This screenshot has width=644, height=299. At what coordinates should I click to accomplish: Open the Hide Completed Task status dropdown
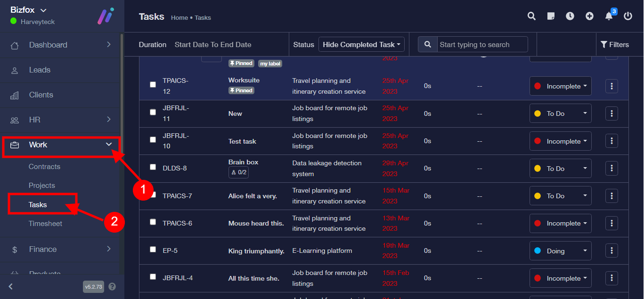[361, 45]
